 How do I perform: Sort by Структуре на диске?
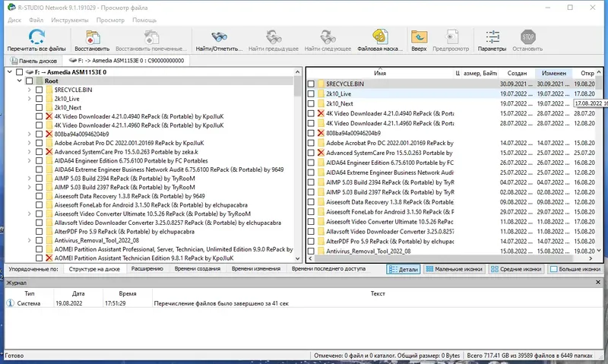(94, 269)
